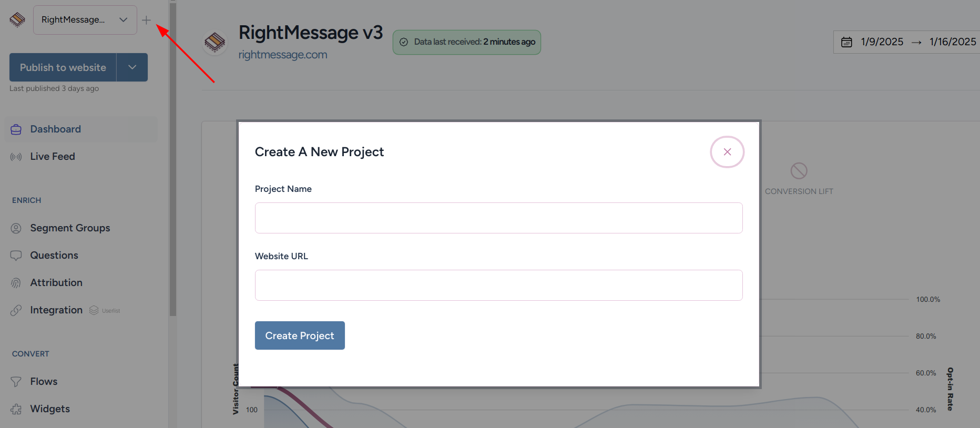Click the Website URL label
Viewport: 980px width, 428px height.
pyautogui.click(x=281, y=256)
